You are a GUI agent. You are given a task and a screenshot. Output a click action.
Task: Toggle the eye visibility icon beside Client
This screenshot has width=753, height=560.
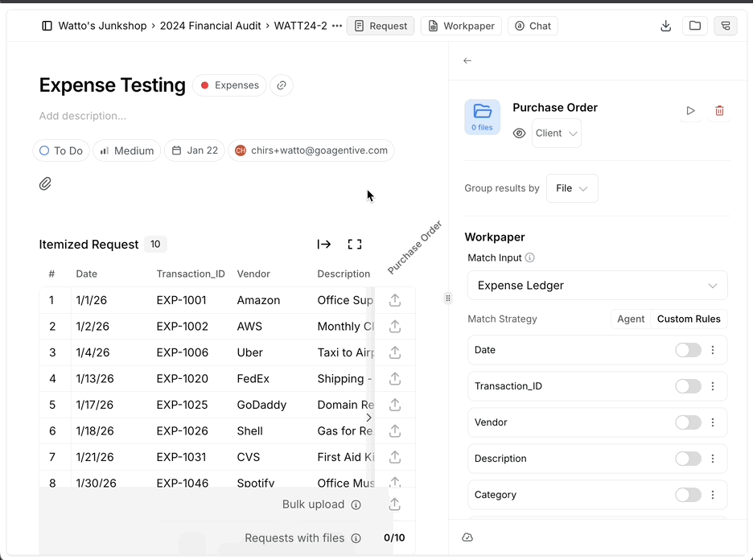point(520,134)
